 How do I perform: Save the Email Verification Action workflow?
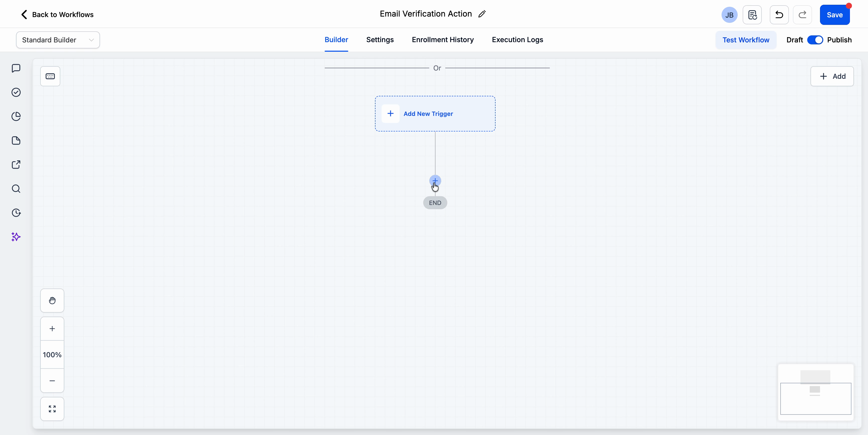point(835,15)
